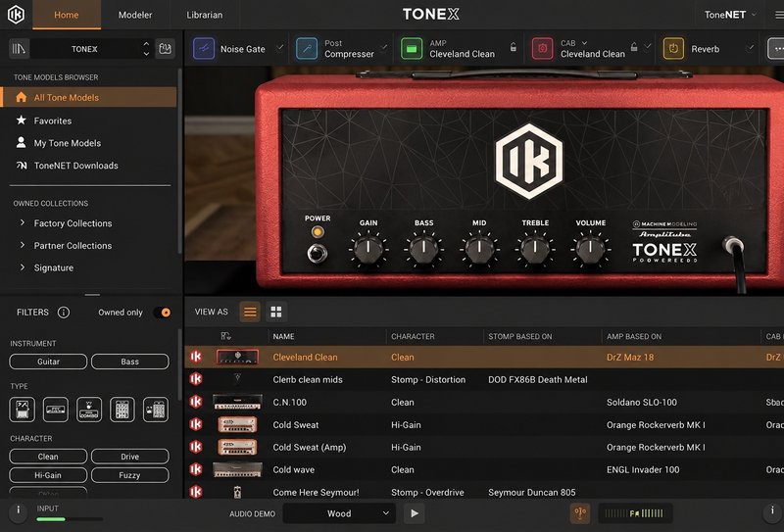Click the filters info icon
The height and width of the screenshot is (532, 784).
pos(64,313)
